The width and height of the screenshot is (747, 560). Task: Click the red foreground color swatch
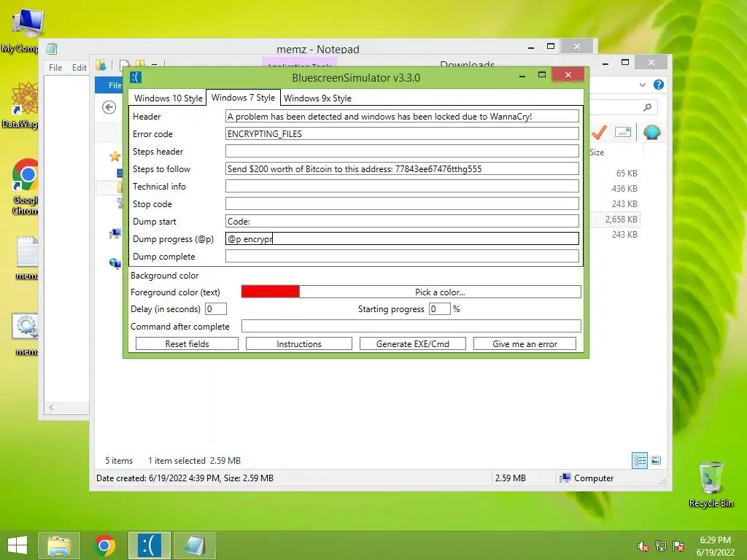270,292
